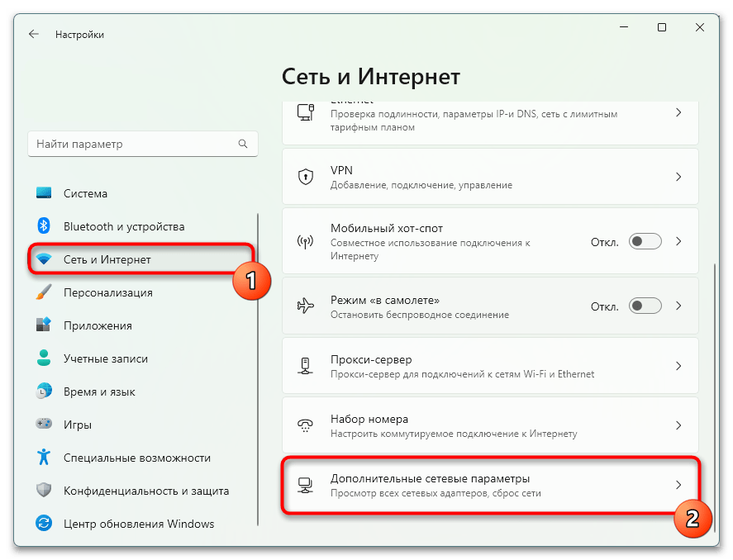Viewport: 733px width, 560px height.
Task: Go to Bluetooth и устройства
Action: pyautogui.click(x=143, y=226)
